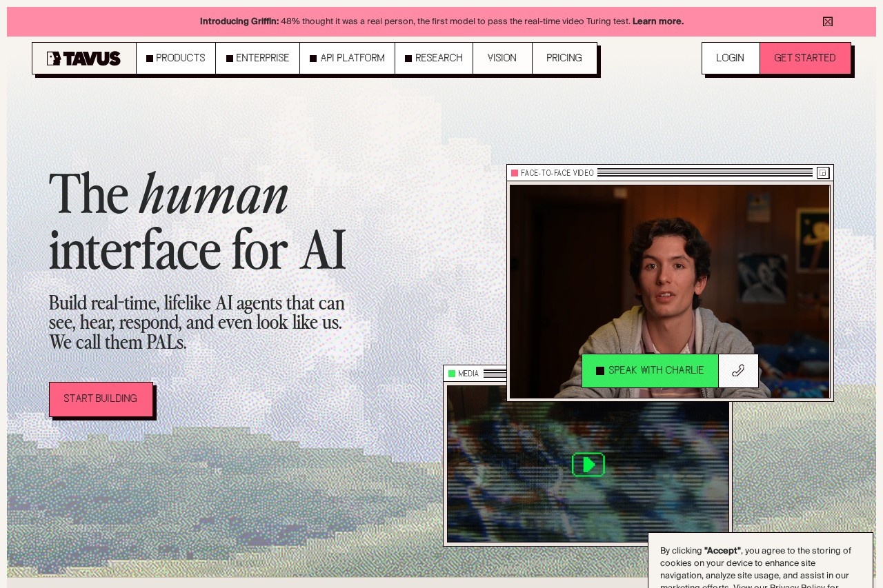Expand the API Platform dropdown menu
883x588 pixels.
348,58
